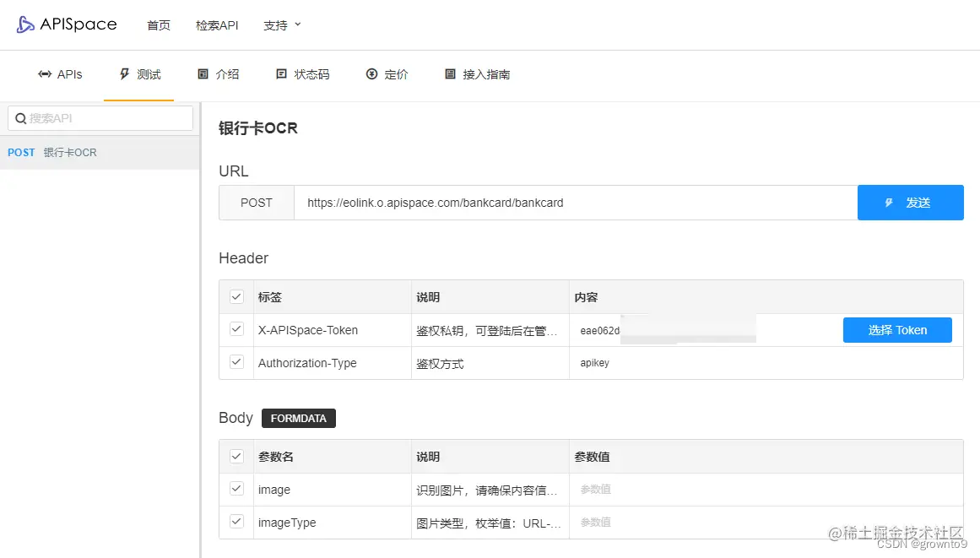The image size is (980, 558).
Task: Click the APISpace logo
Action: [x=66, y=24]
